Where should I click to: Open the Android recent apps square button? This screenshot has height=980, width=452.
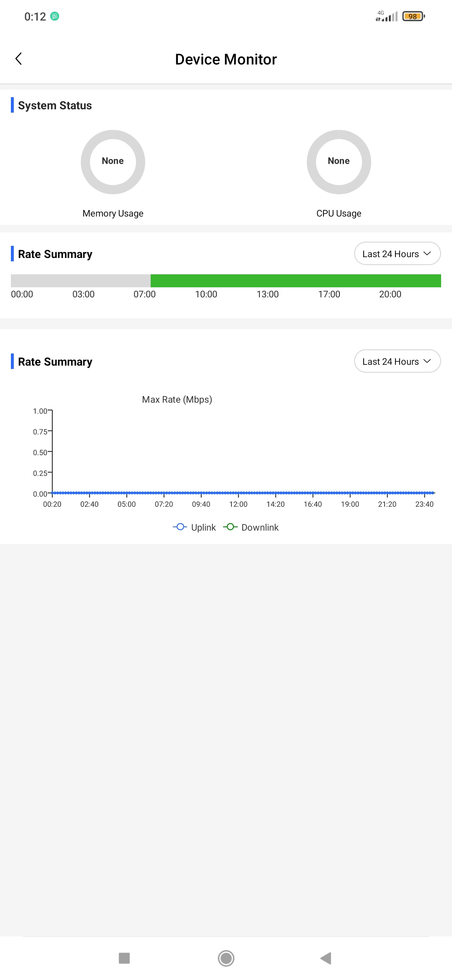click(124, 958)
